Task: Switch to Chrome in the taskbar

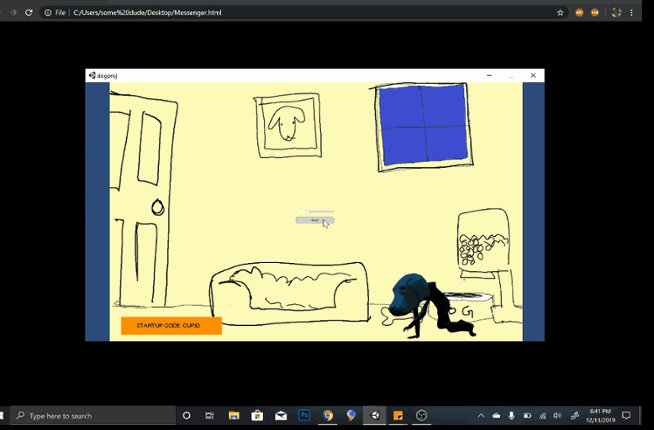Action: [327, 415]
